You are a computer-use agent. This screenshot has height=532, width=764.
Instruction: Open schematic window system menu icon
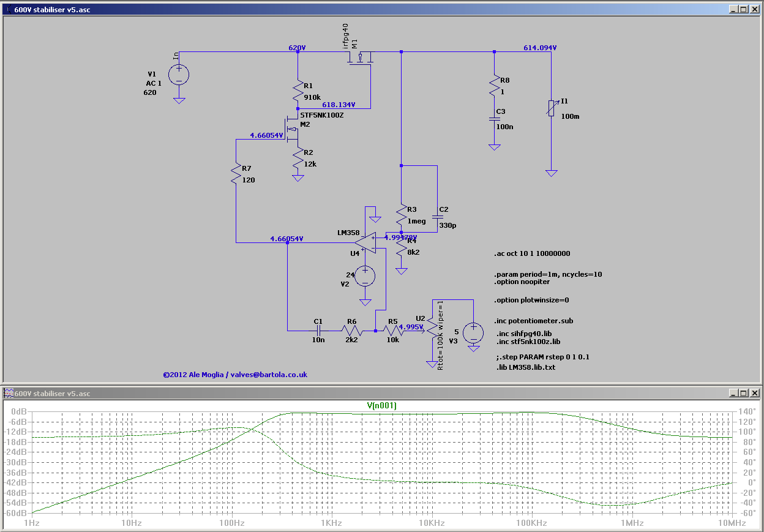(x=8, y=10)
